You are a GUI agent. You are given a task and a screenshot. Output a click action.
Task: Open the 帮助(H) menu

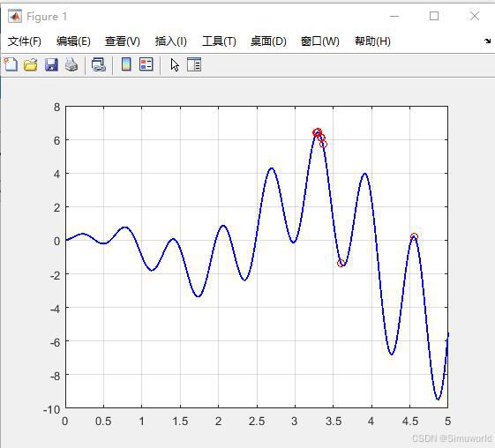tap(372, 41)
